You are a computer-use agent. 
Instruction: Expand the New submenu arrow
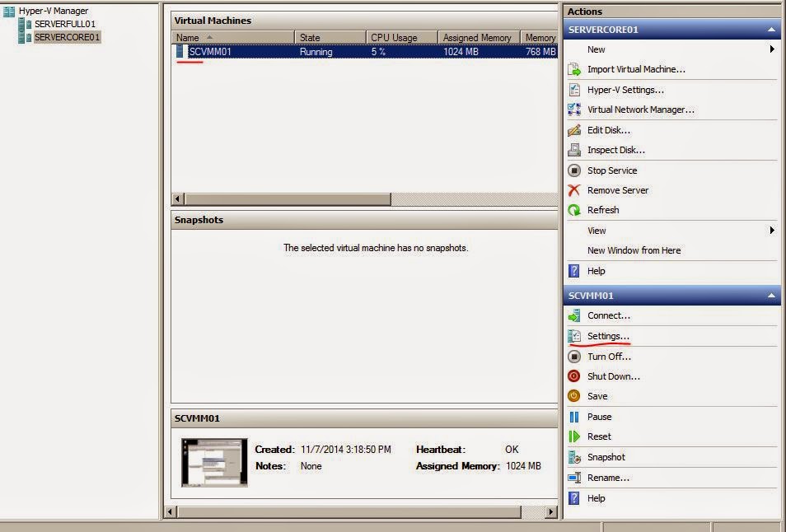(772, 49)
